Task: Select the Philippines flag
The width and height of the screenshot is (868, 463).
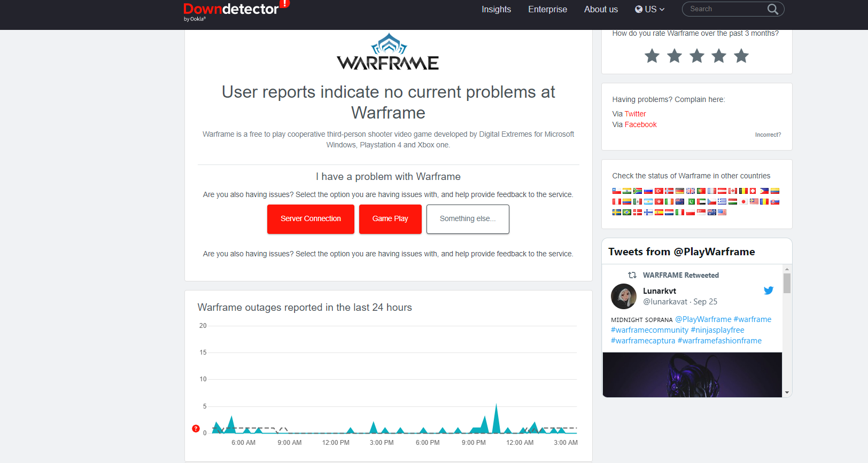Action: click(764, 191)
